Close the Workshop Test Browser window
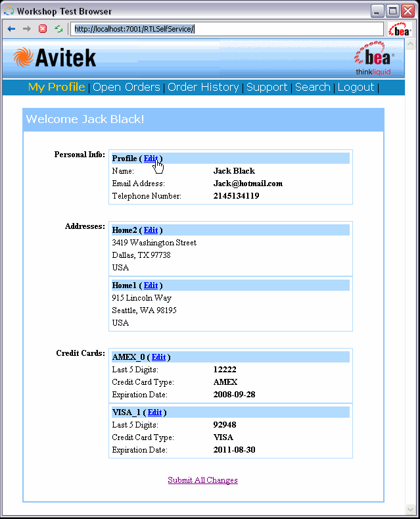420x519 pixels. click(408, 11)
